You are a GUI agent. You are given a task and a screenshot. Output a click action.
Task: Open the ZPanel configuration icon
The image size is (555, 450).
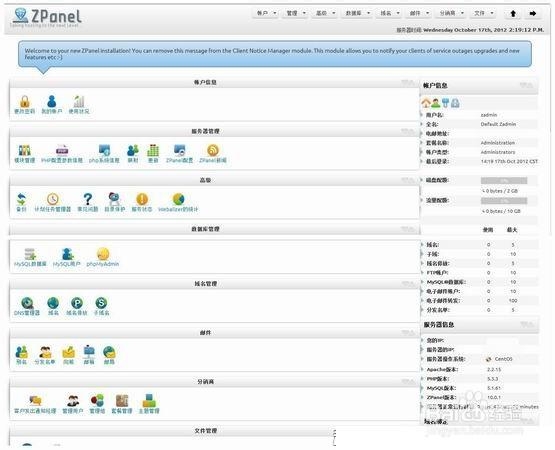pyautogui.click(x=179, y=150)
